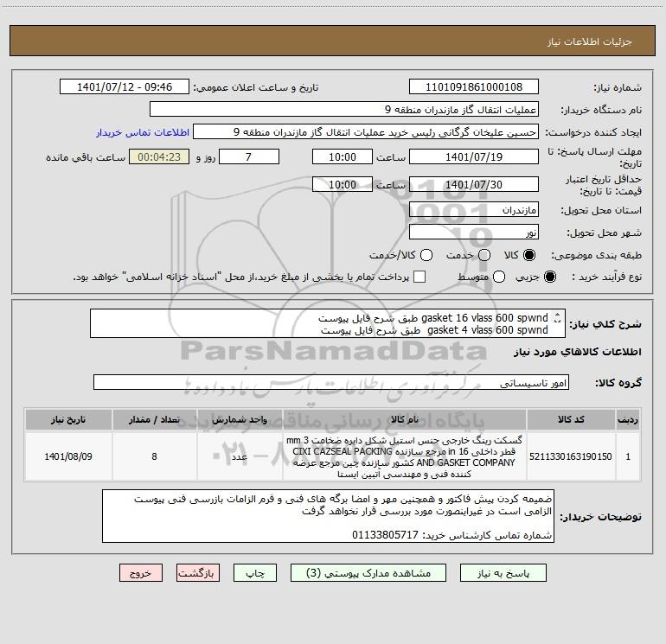Open مشاهده مدارک پیوستی (3) button
This screenshot has width=666, height=644.
(x=368, y=573)
